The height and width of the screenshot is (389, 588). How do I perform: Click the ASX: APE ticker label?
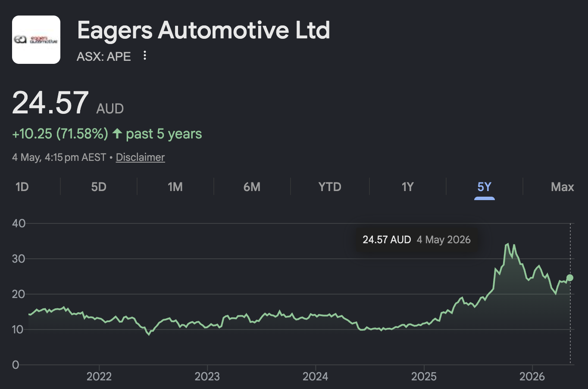point(104,56)
